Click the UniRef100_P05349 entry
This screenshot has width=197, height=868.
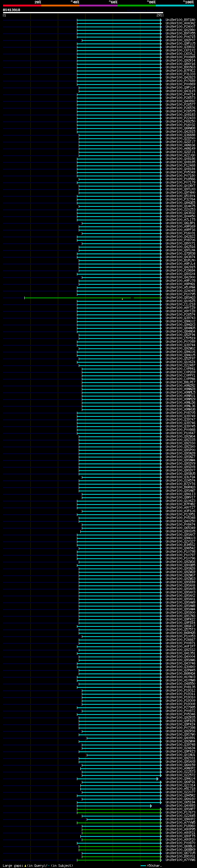(x=180, y=172)
